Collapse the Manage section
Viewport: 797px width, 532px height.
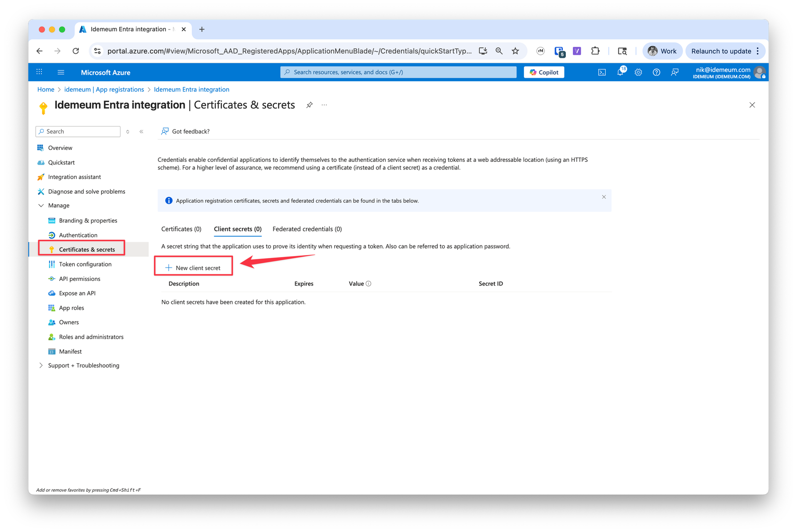tap(41, 206)
